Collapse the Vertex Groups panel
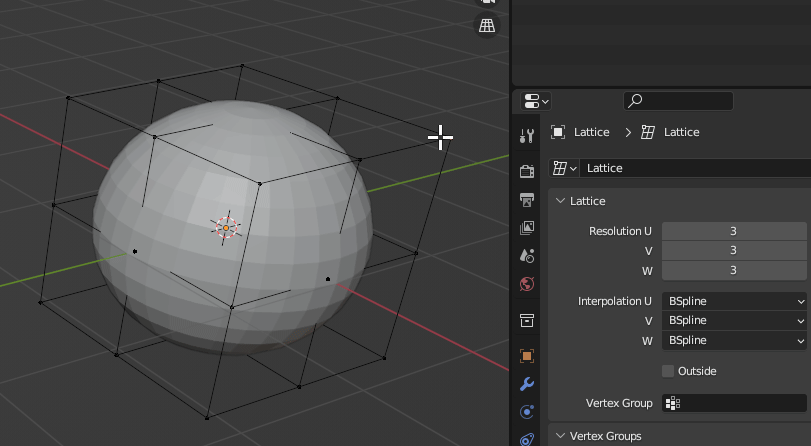 (x=560, y=436)
